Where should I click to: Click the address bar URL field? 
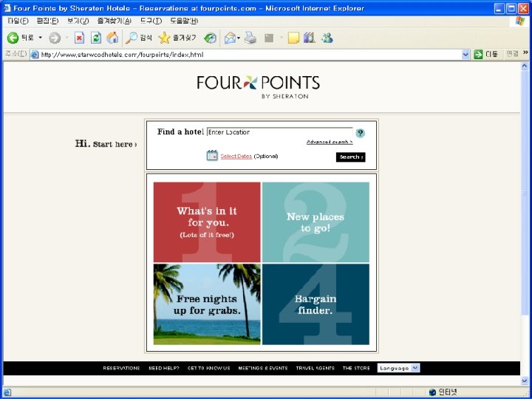click(250, 55)
